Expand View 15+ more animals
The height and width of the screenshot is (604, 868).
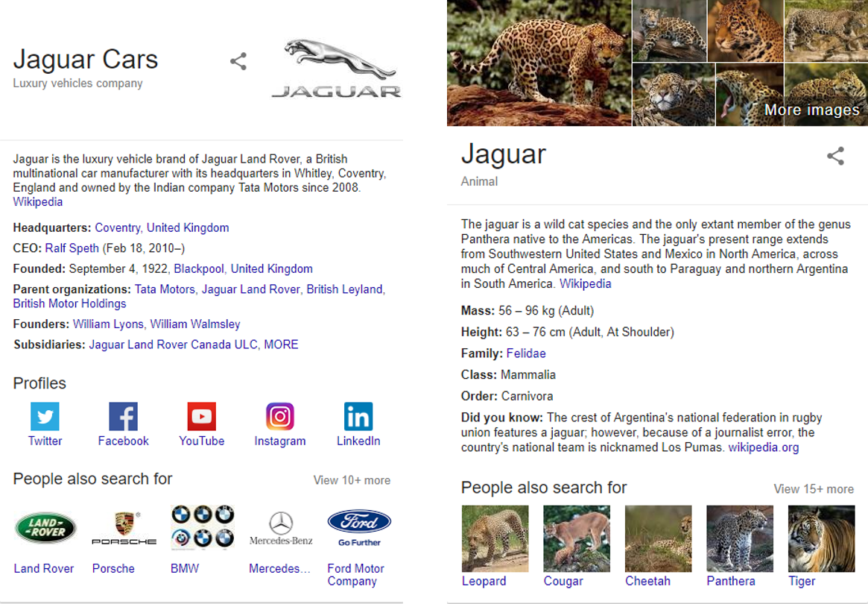coord(814,489)
